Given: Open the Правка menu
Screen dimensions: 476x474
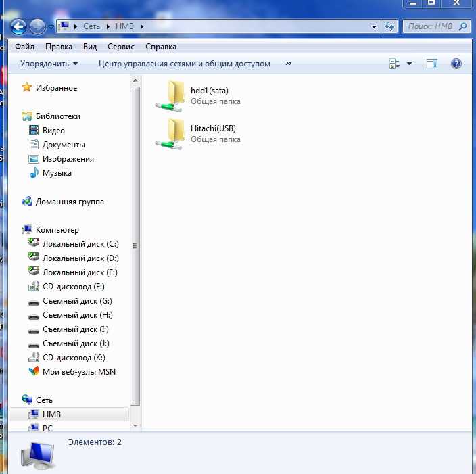Looking at the screenshot, I should click(59, 47).
